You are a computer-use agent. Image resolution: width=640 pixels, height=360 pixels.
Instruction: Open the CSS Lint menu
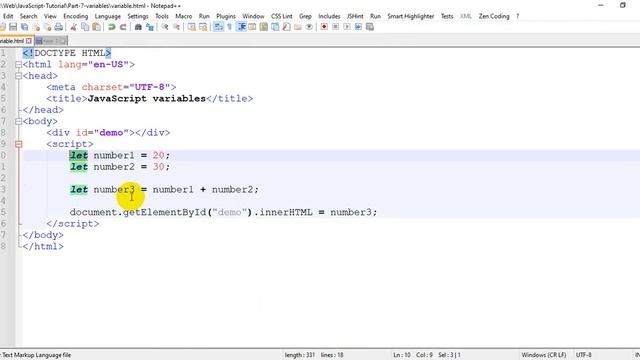(x=282, y=16)
